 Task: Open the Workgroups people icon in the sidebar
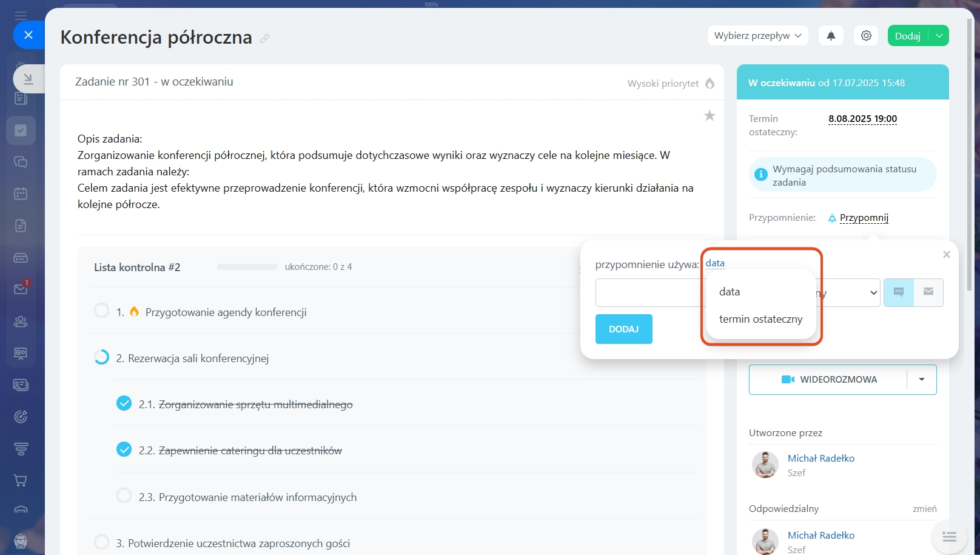[x=21, y=321]
